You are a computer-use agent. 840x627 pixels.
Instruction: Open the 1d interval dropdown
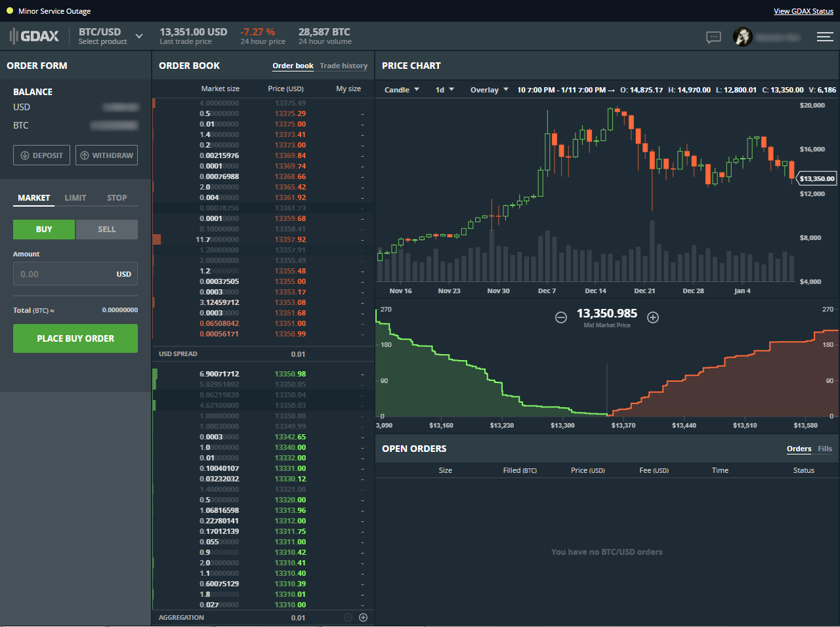(x=444, y=90)
